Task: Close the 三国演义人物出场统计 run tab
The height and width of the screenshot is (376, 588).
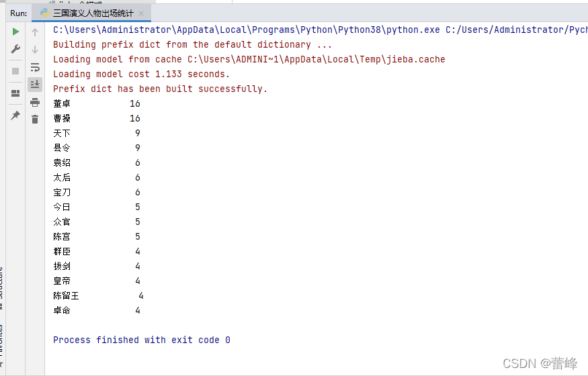Action: tap(141, 13)
